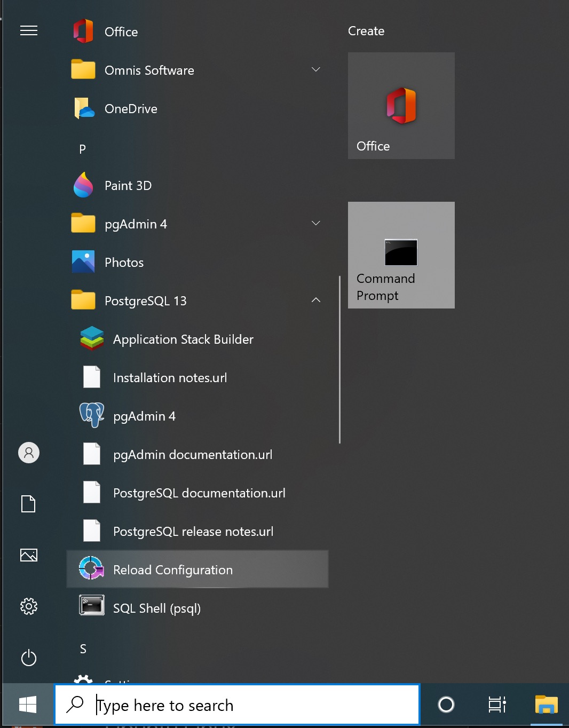Open Installation notes.url link

[170, 378]
